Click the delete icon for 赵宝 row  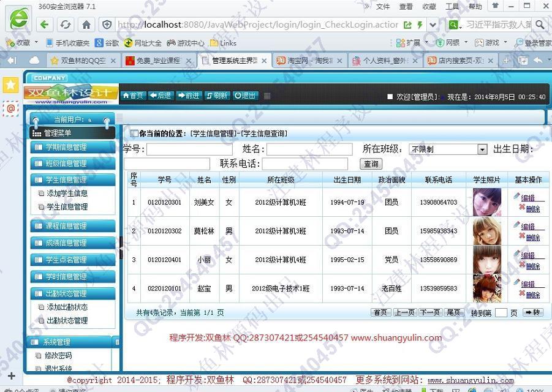tap(523, 294)
